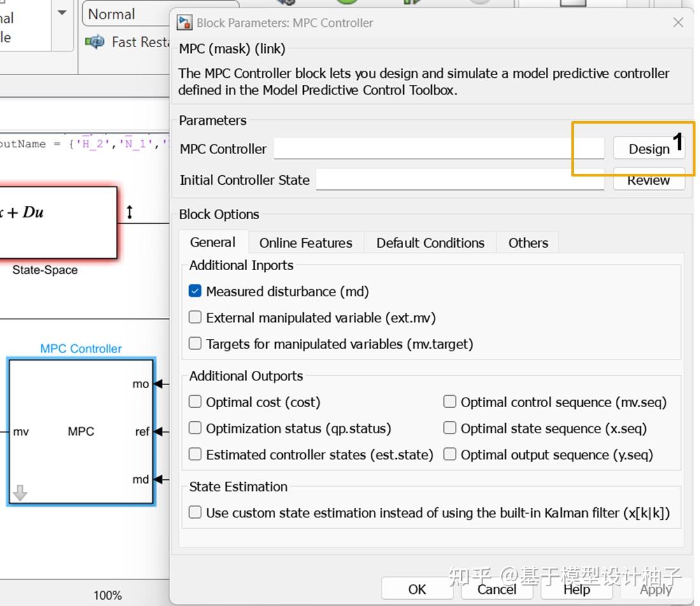The width and height of the screenshot is (700, 606).
Task: Enable custom state estimation x[k|k]
Action: (x=194, y=512)
